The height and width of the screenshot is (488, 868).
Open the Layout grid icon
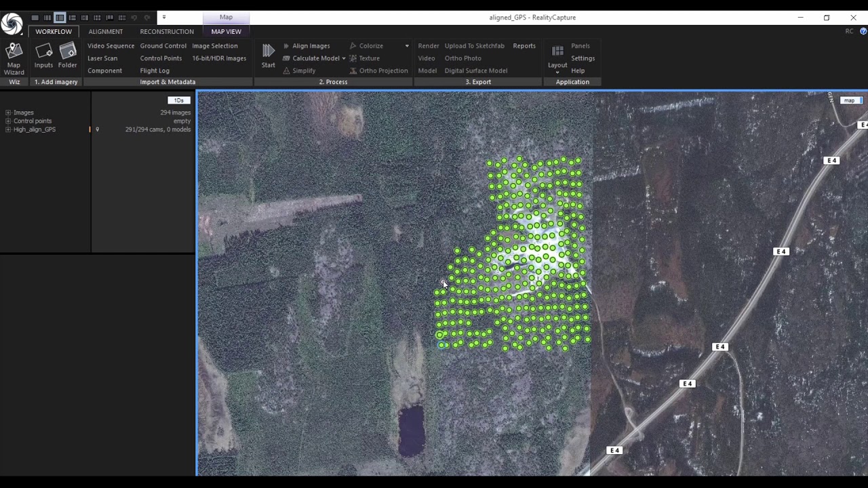[x=557, y=52]
